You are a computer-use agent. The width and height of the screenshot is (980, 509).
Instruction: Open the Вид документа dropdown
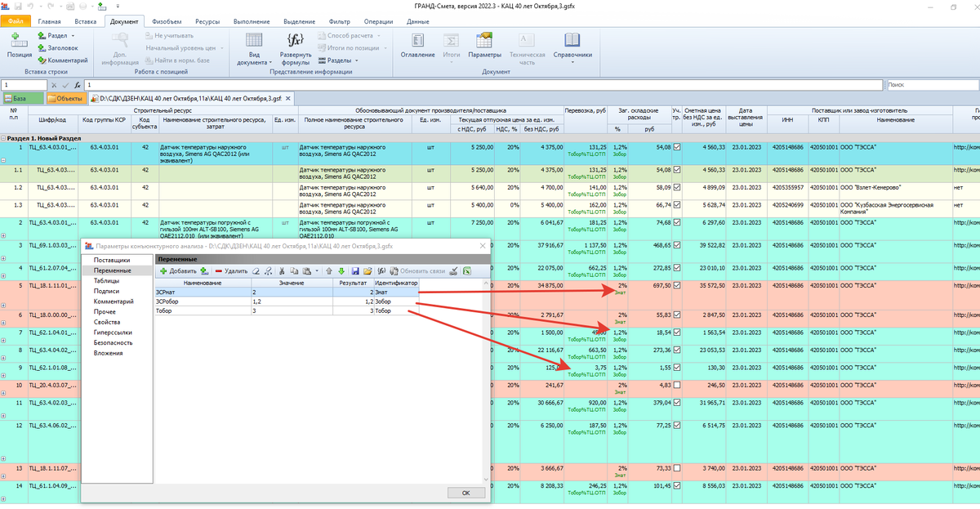pyautogui.click(x=270, y=62)
